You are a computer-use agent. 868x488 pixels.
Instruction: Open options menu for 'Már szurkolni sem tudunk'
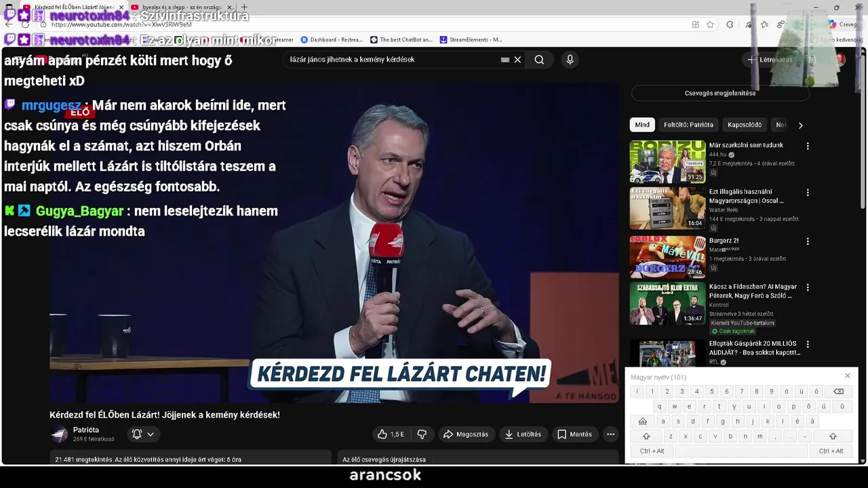808,146
